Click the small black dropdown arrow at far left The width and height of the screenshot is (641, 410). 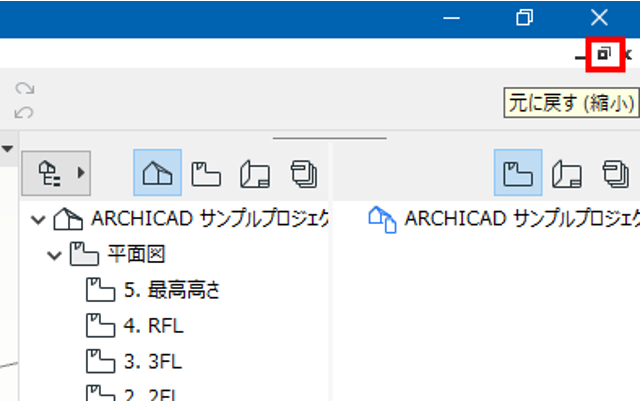pyautogui.click(x=7, y=149)
